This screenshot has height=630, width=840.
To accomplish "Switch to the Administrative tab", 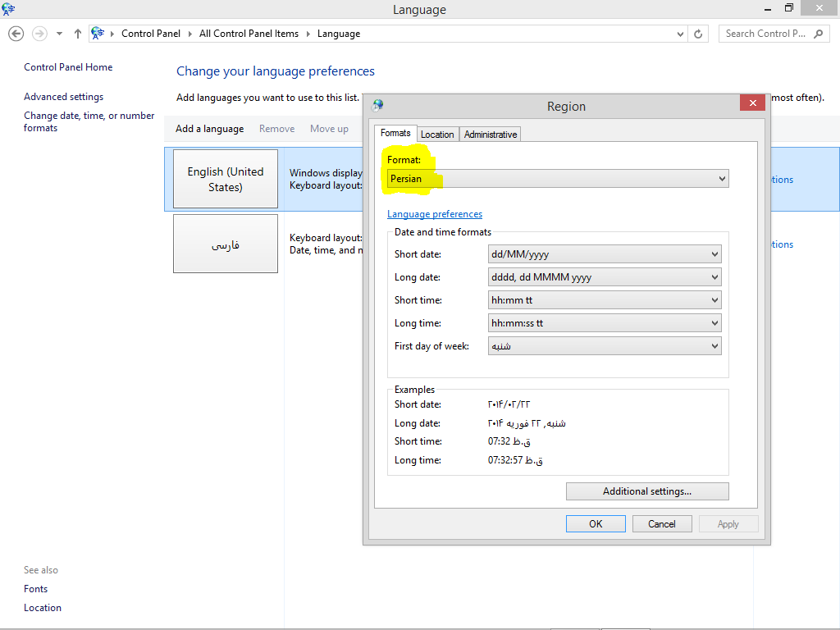I will pos(491,135).
